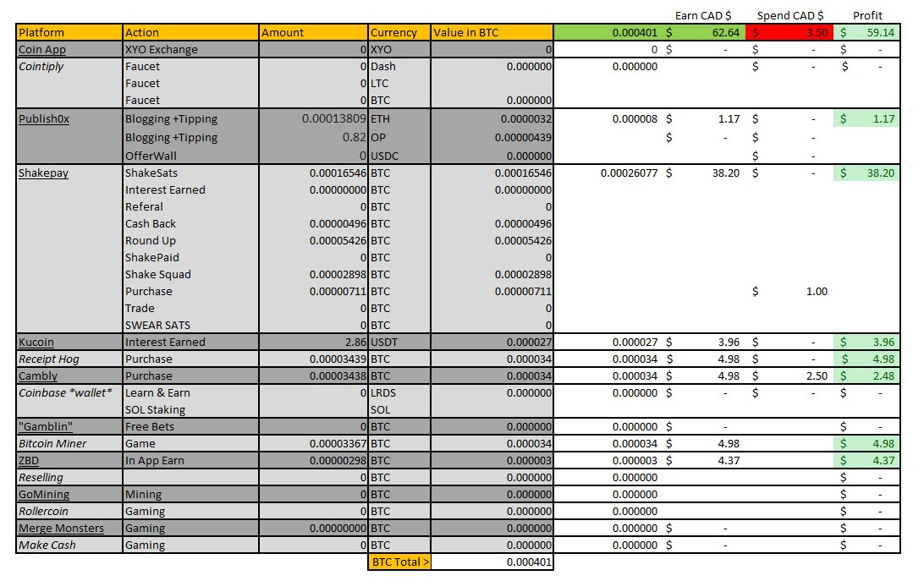This screenshot has width=924, height=581.
Task: Select the ShakePaid action cell
Action: click(191, 257)
